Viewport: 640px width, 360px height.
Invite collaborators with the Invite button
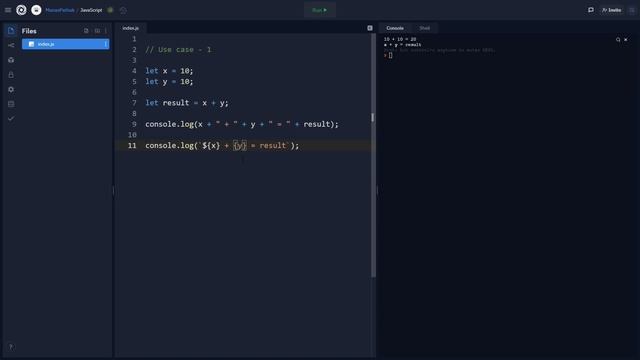click(x=611, y=10)
